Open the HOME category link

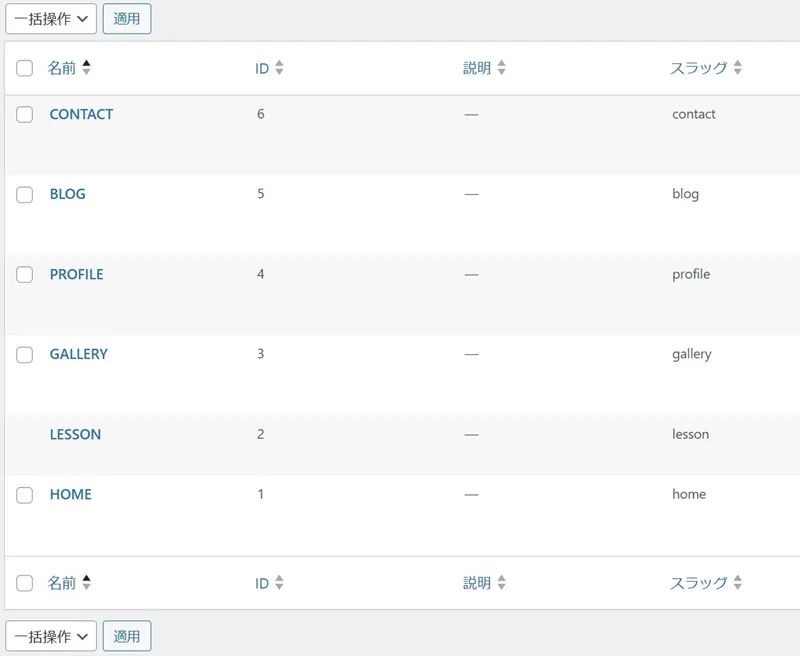(70, 494)
